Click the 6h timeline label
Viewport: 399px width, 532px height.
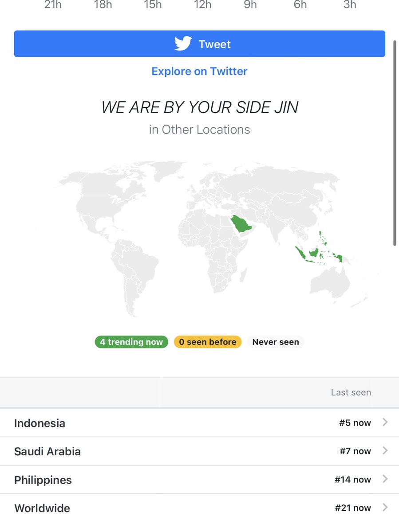300,5
